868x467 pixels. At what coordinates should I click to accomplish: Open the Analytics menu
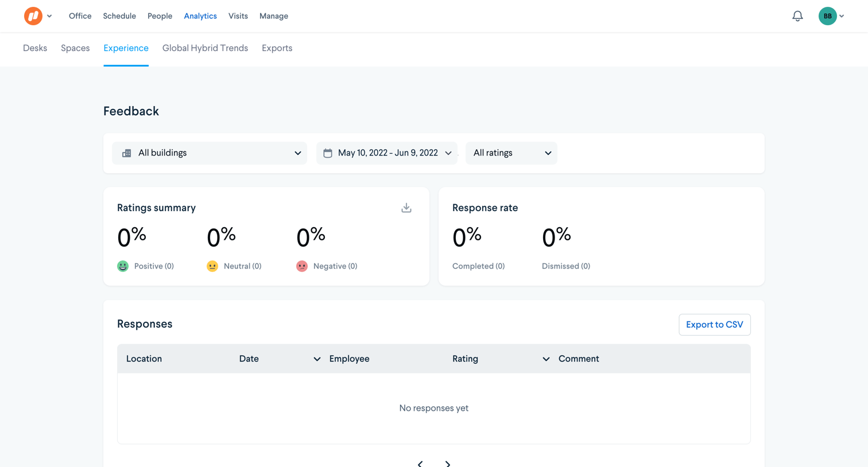point(200,16)
